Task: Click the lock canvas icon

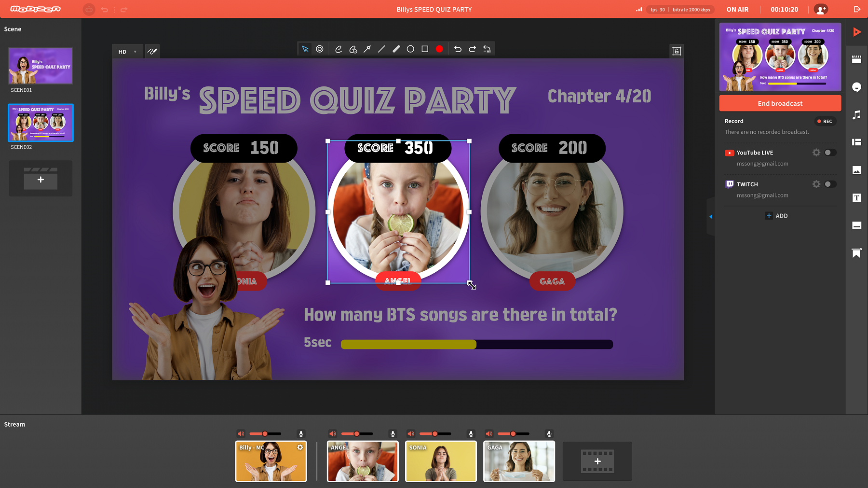Action: pyautogui.click(x=677, y=51)
